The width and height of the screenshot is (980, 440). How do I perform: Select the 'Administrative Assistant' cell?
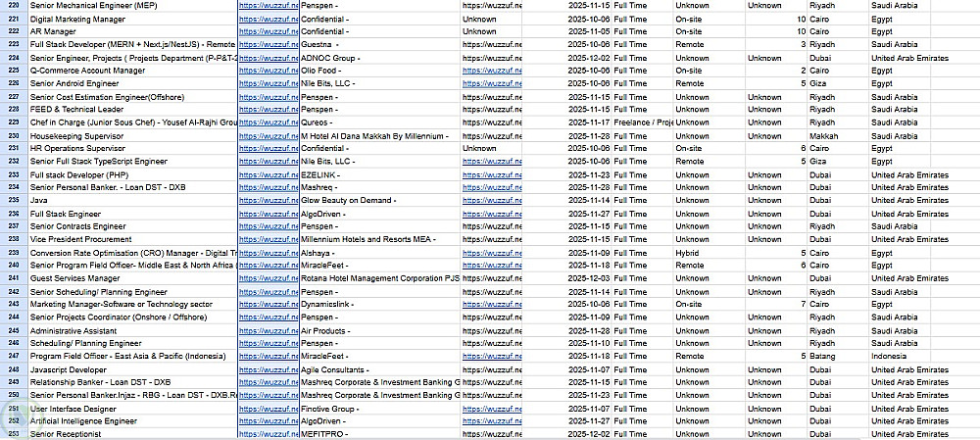pyautogui.click(x=132, y=330)
